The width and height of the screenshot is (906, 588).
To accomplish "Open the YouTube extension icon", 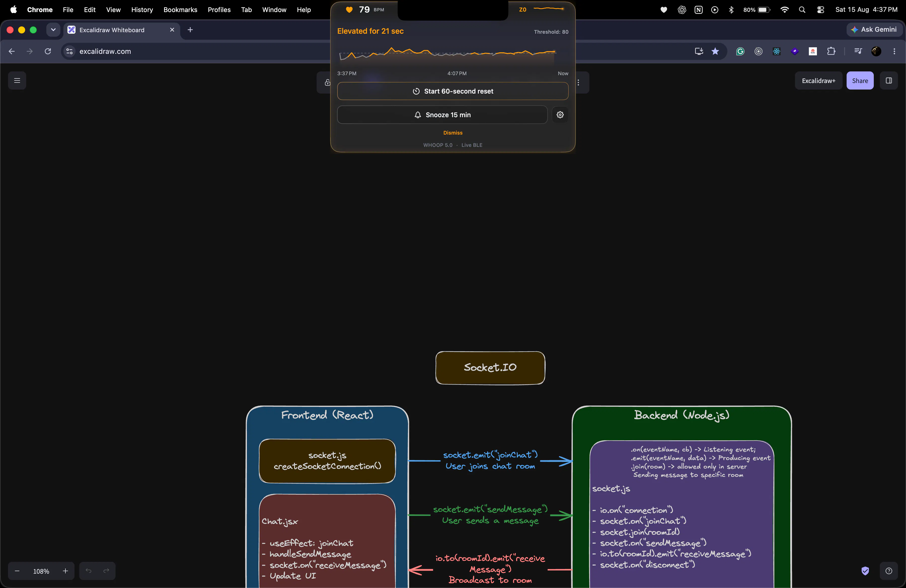I will click(813, 51).
